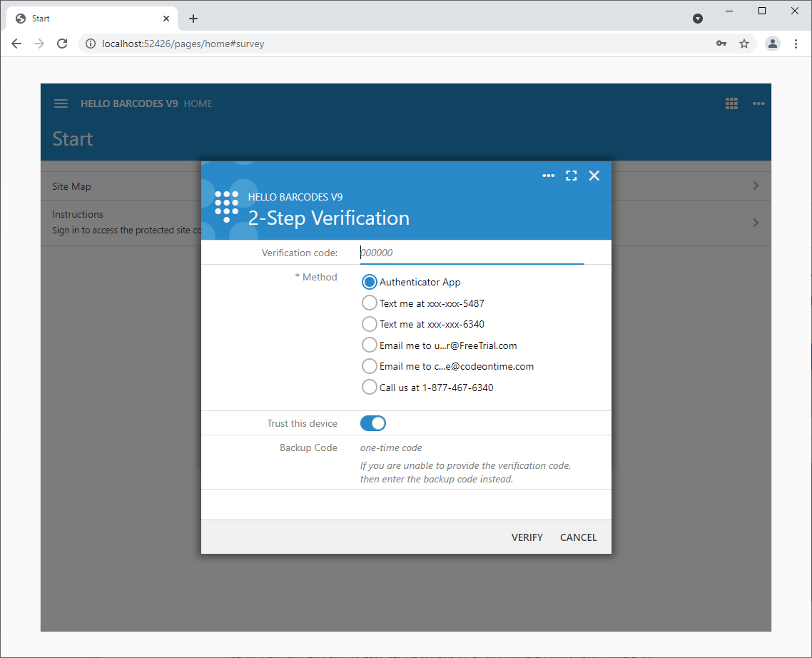Image resolution: width=812 pixels, height=658 pixels.
Task: Focus the Verification code input field
Action: coord(472,253)
